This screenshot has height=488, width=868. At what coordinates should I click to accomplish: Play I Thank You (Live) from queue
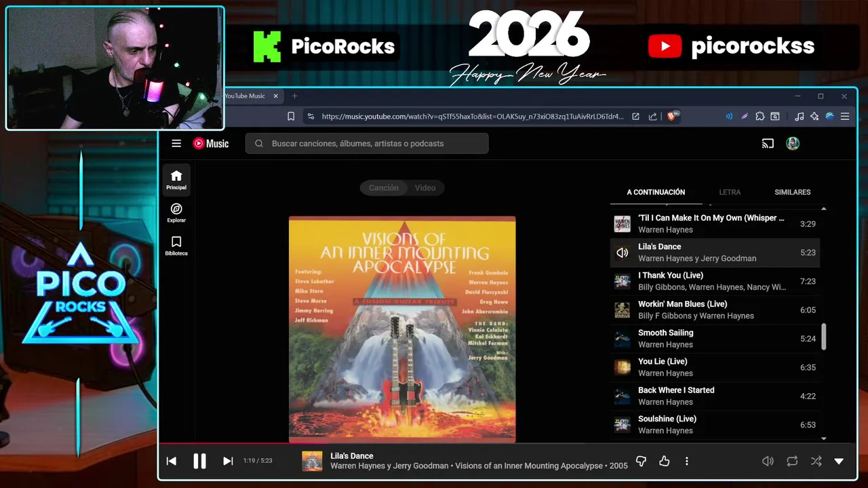[715, 281]
